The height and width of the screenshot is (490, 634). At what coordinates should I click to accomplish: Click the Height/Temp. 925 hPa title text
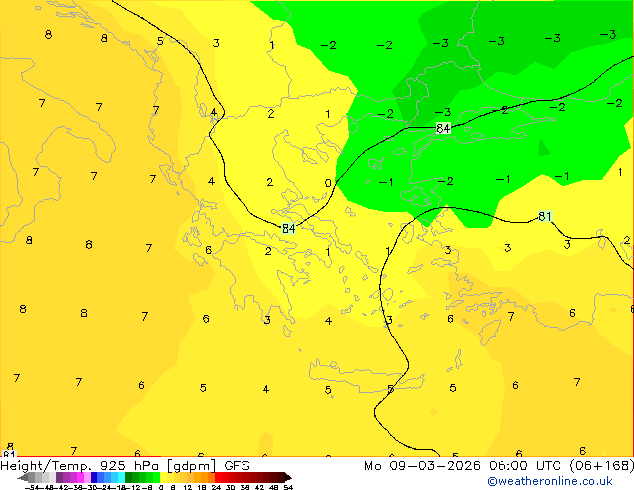point(80,466)
